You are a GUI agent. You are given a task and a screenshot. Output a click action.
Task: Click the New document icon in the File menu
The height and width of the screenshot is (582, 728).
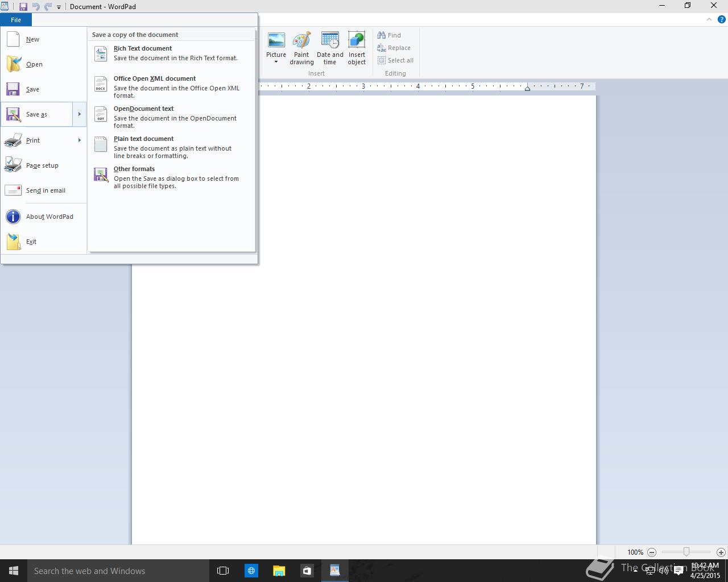[13, 39]
